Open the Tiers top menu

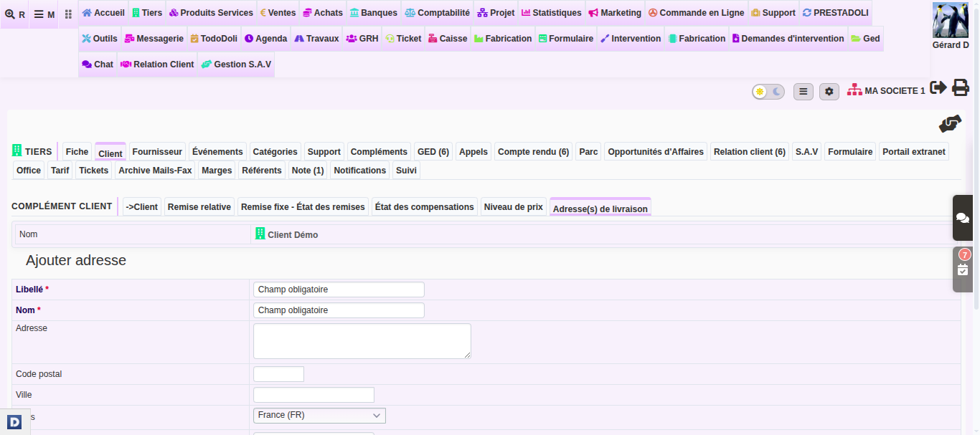tap(147, 13)
